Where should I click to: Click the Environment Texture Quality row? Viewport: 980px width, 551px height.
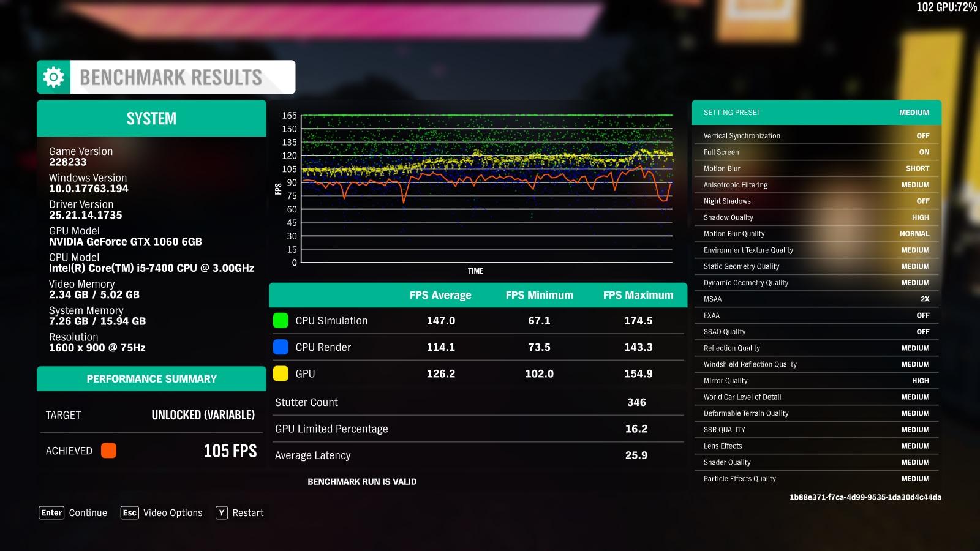[816, 250]
